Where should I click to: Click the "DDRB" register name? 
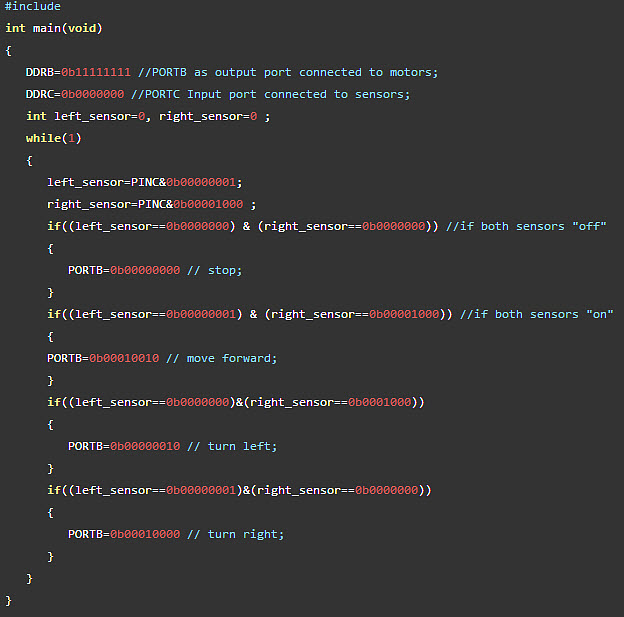coord(40,72)
